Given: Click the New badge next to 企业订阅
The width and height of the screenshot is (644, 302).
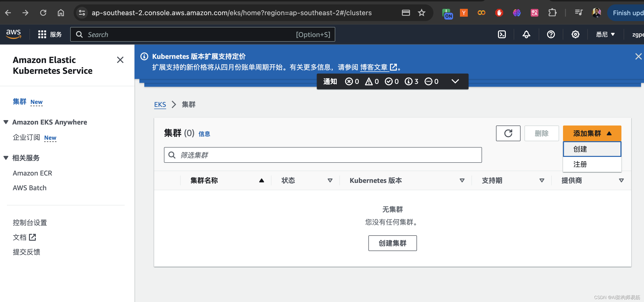Looking at the screenshot, I should click(50, 138).
